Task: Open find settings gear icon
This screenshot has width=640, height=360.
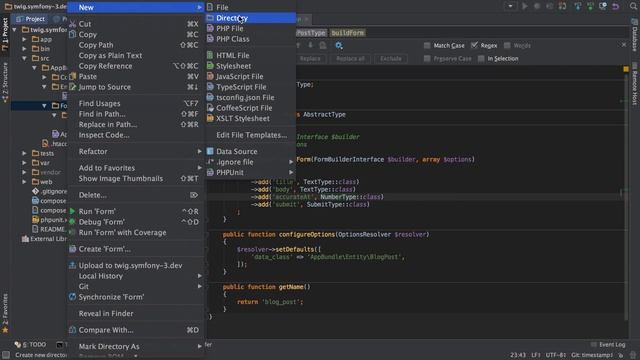Action: (339, 45)
